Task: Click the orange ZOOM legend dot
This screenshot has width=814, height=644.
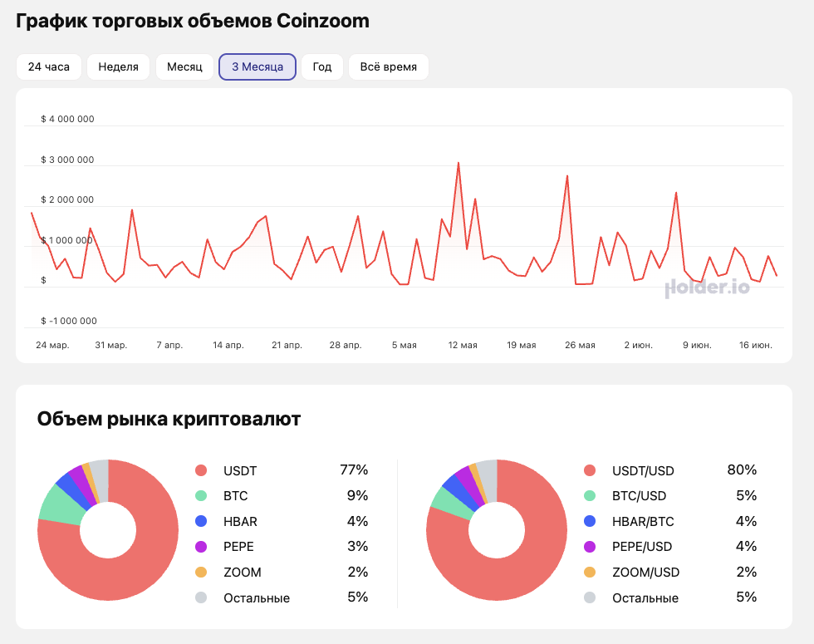Action: coord(201,573)
